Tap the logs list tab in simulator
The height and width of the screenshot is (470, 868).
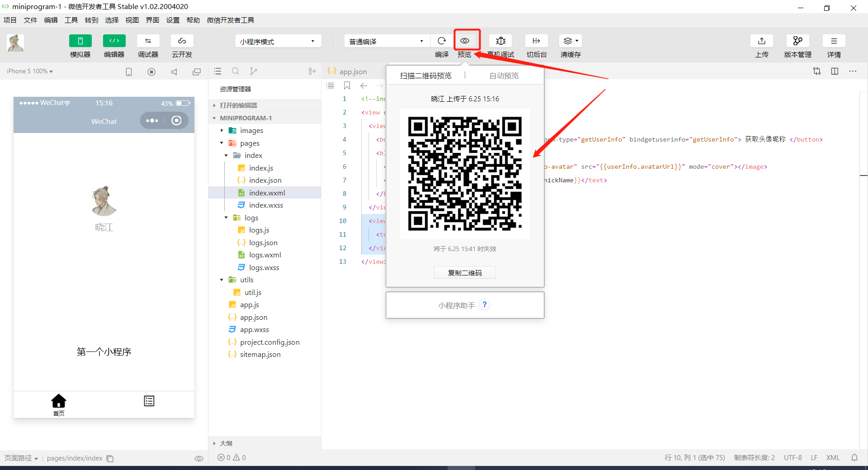pos(149,401)
